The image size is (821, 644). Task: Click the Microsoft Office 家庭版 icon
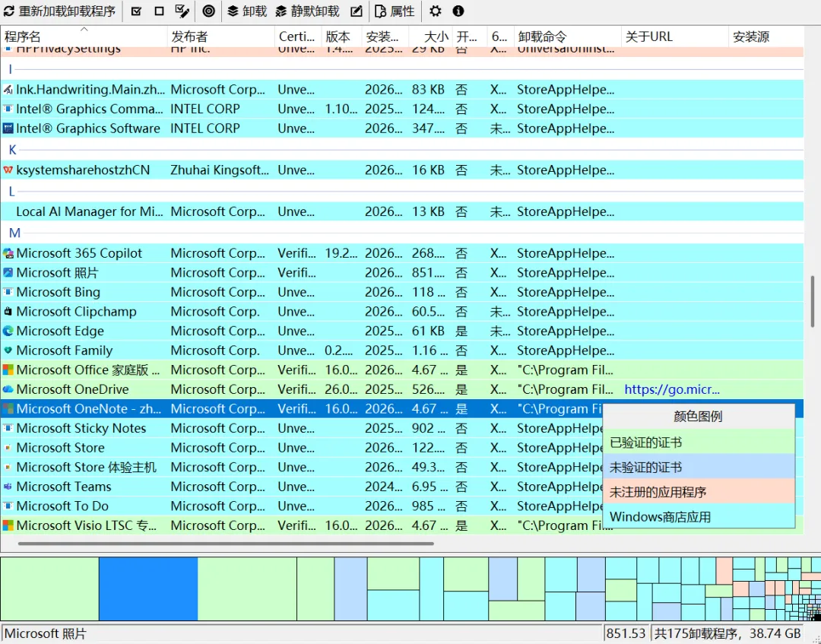(x=8, y=370)
